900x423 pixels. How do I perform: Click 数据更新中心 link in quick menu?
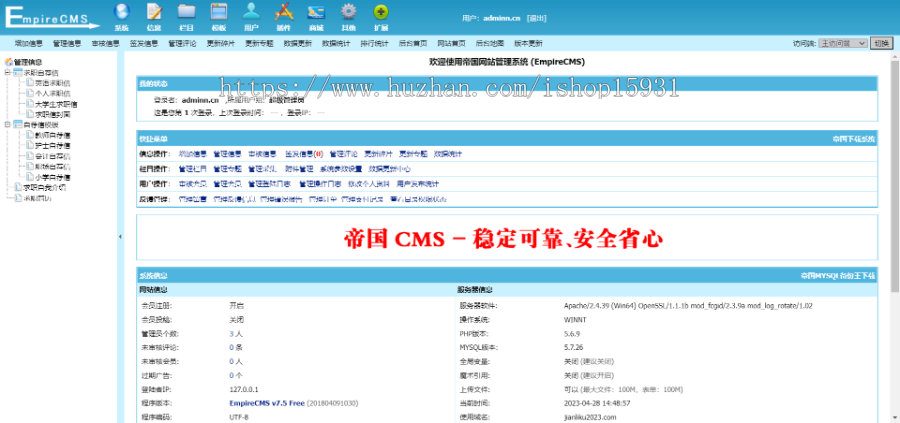coord(390,169)
